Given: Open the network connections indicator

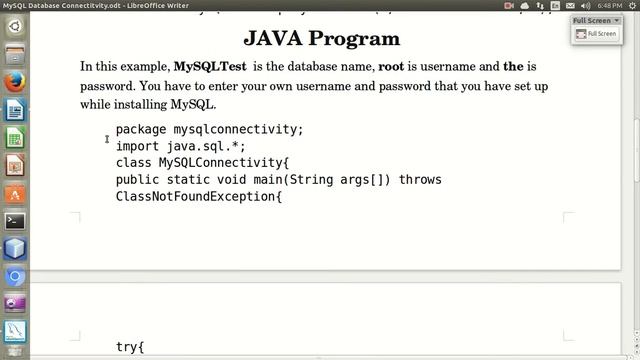Looking at the screenshot, I should tap(540, 5).
